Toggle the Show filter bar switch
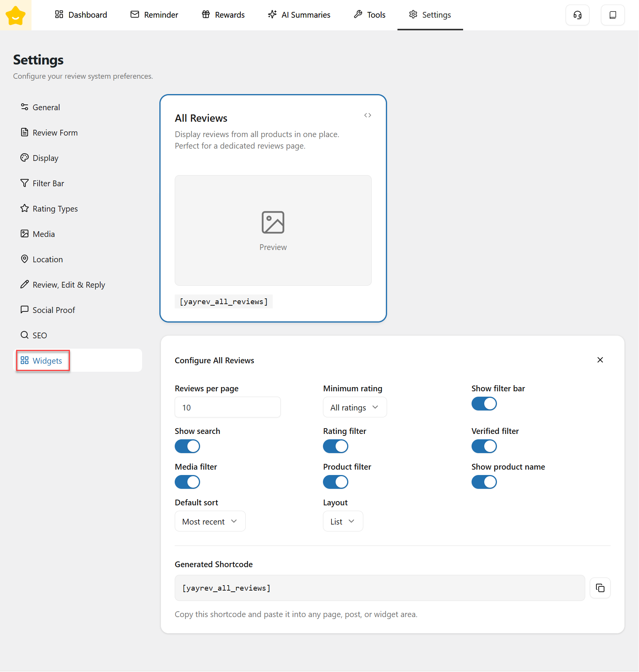 [484, 404]
